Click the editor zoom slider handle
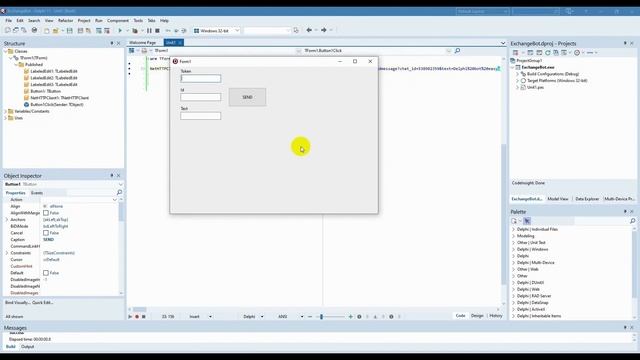This screenshot has width=640, height=360. (x=321, y=316)
